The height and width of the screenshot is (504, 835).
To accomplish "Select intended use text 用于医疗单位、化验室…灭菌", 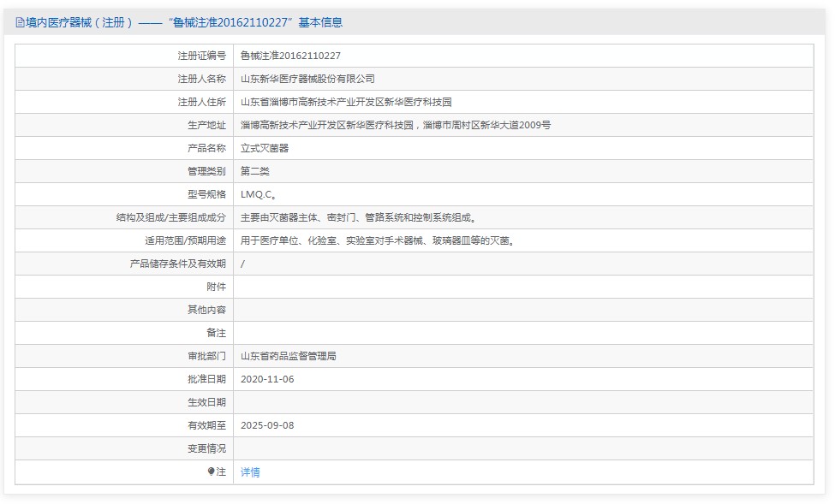I will [378, 241].
